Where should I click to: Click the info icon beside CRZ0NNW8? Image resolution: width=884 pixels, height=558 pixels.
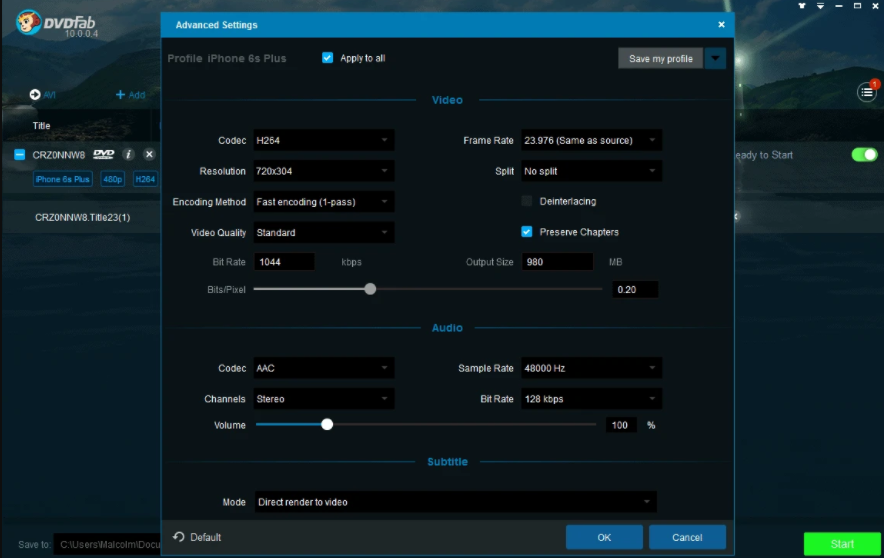[128, 154]
